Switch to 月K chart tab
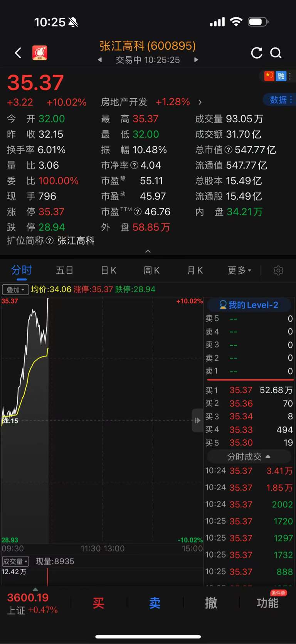Image resolution: width=296 pixels, height=644 pixels. pos(195,270)
